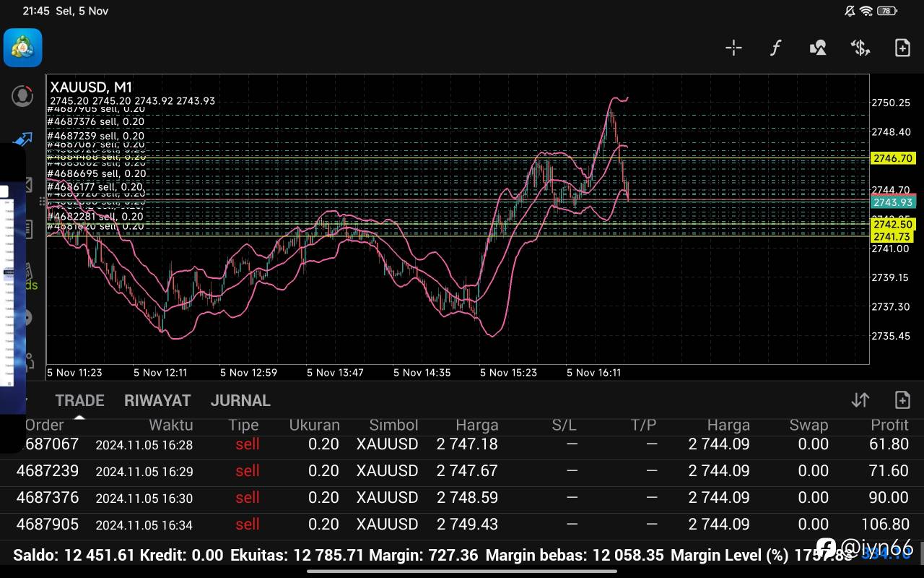Add new order from trade panel
The height and width of the screenshot is (578, 924).
(902, 400)
